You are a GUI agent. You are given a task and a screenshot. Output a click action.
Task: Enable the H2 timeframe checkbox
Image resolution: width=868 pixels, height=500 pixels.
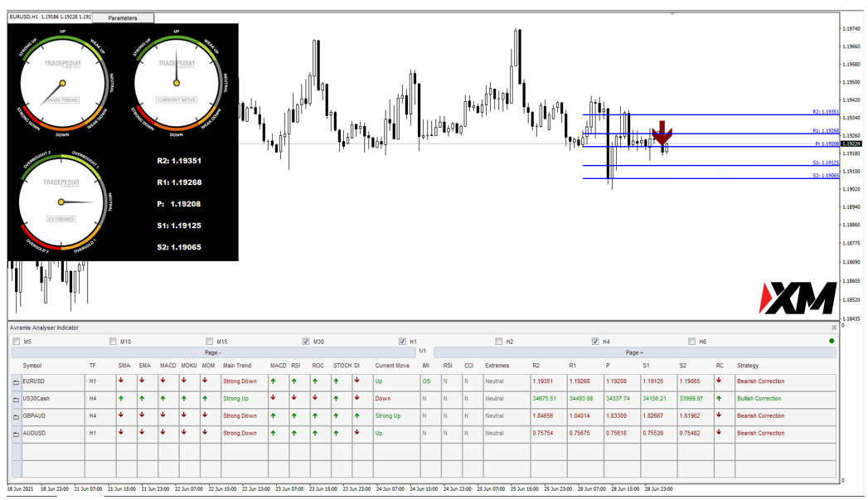click(498, 341)
